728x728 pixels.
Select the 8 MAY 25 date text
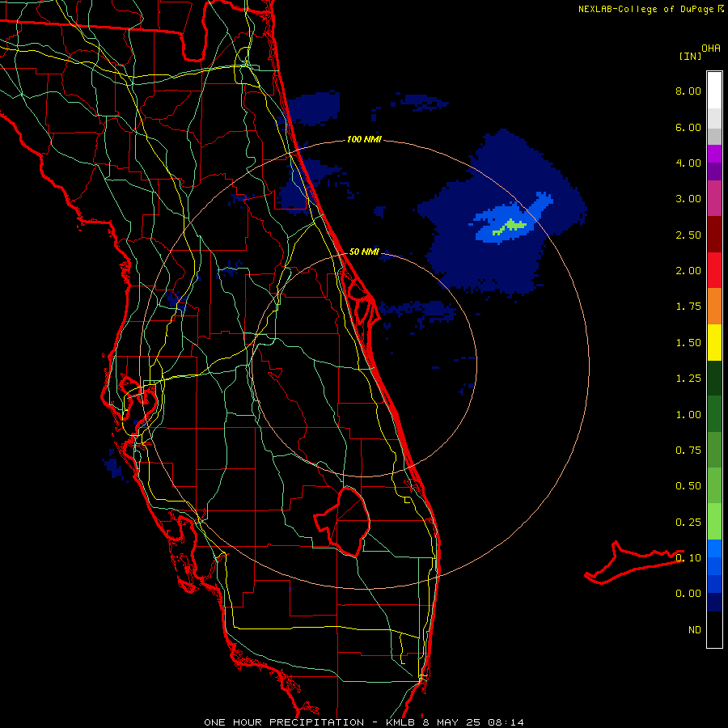(451, 722)
